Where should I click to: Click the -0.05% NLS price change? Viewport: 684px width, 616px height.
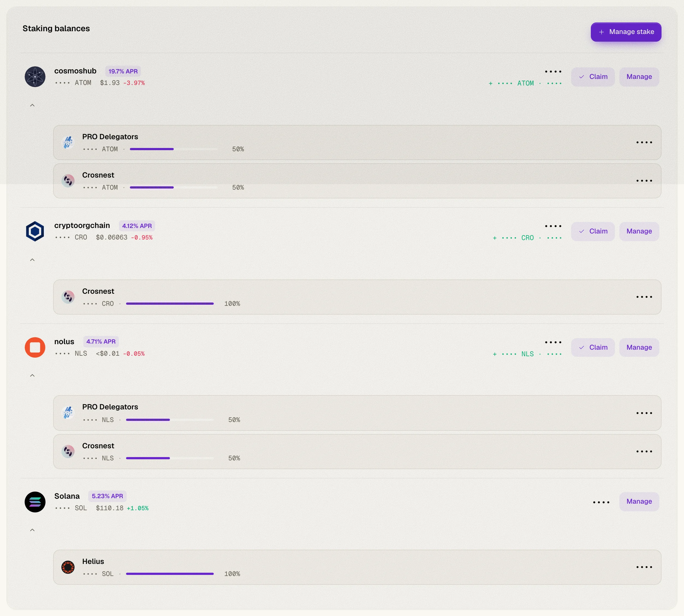pyautogui.click(x=134, y=354)
